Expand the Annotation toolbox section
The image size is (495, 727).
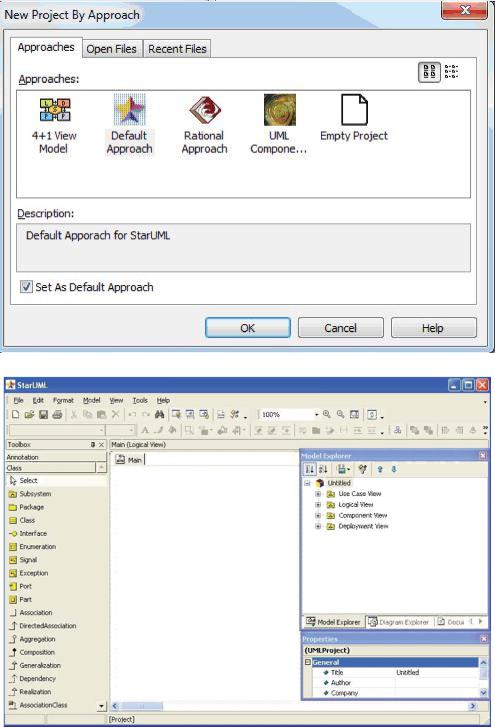56,457
